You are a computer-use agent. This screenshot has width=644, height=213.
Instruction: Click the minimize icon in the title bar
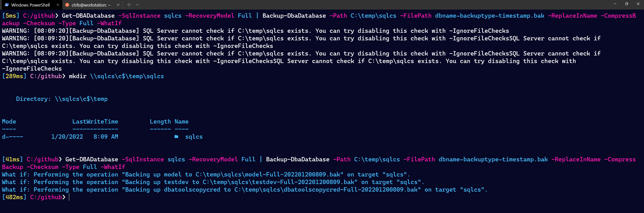pyautogui.click(x=615, y=4)
